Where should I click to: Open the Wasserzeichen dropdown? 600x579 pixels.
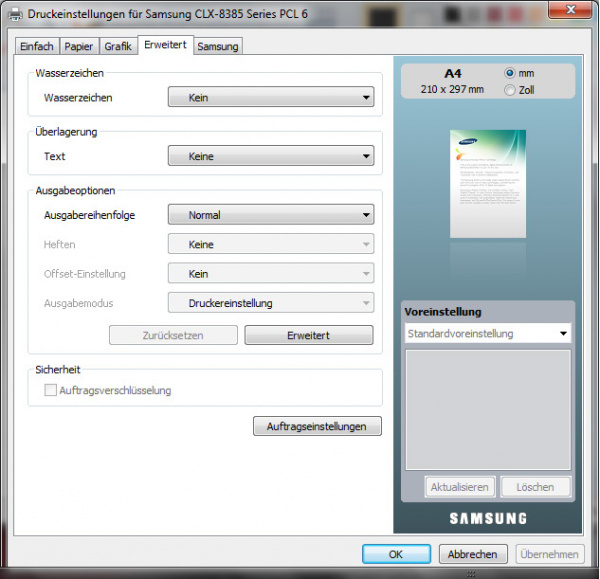(x=269, y=98)
